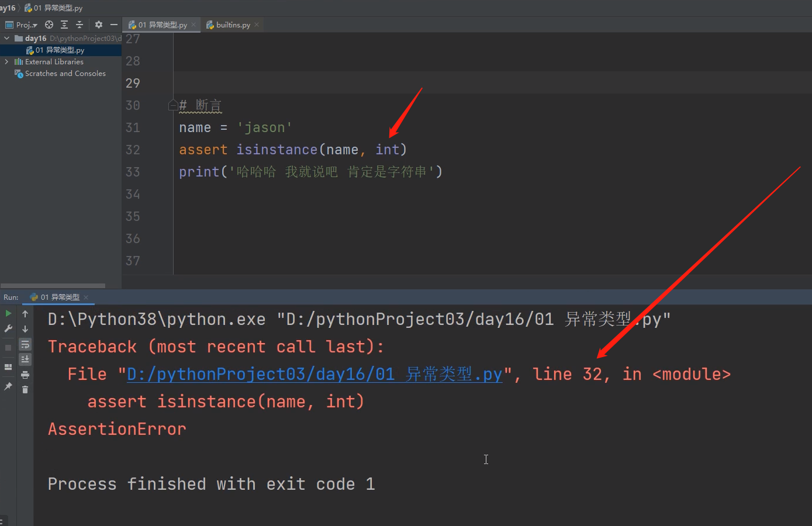Click the stop process square icon
This screenshot has width=812, height=526.
(8, 348)
